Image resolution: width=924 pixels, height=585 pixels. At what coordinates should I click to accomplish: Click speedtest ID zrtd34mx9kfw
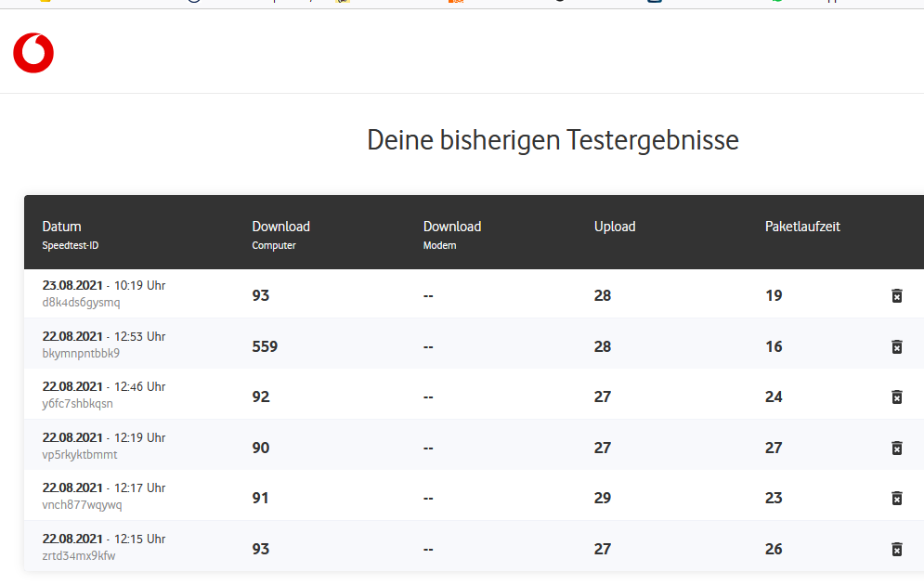pyautogui.click(x=79, y=556)
